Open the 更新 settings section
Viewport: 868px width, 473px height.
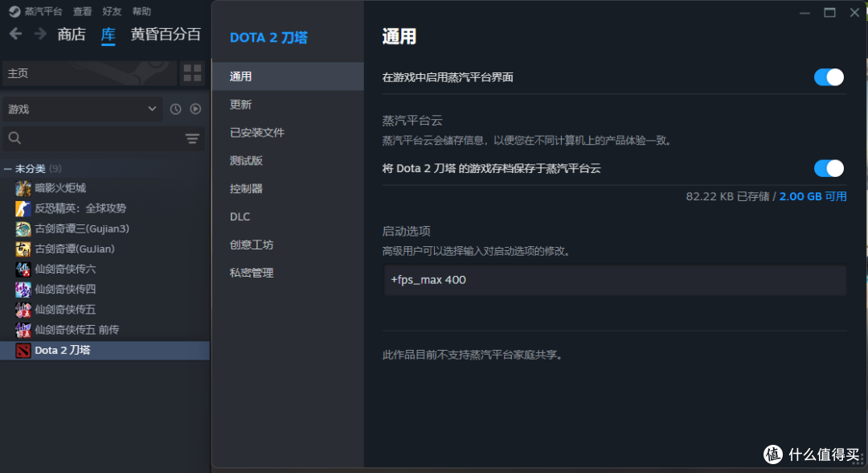(288, 105)
